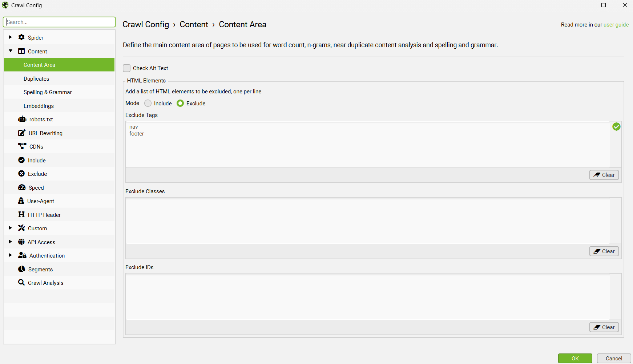Expand the Spider section arrow

pyautogui.click(x=11, y=37)
